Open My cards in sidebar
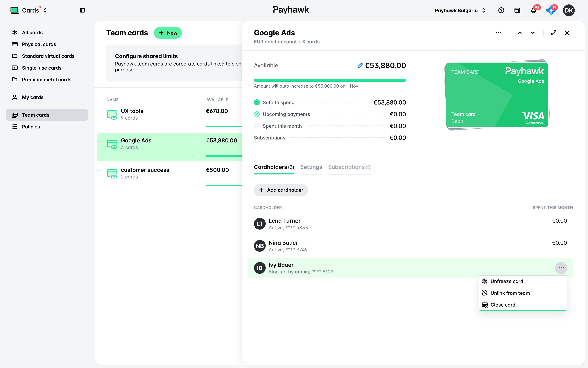The width and height of the screenshot is (588, 368). (47, 97)
